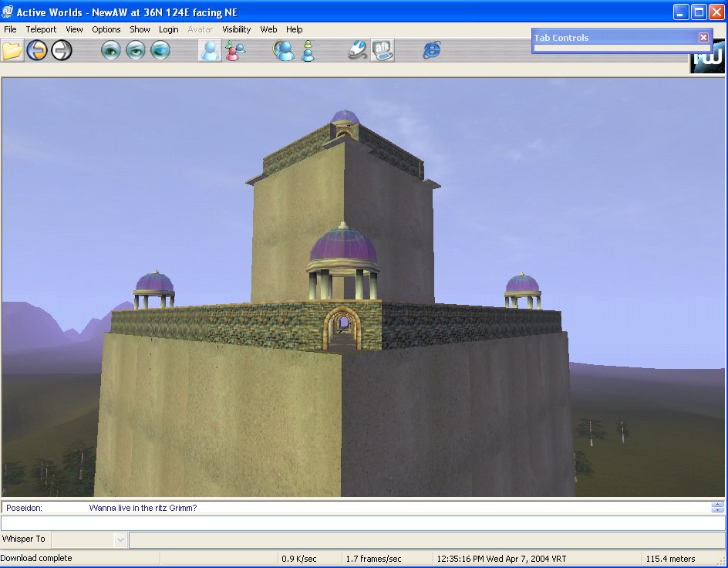
Task: Click the mouse mode icon
Action: coord(357,51)
